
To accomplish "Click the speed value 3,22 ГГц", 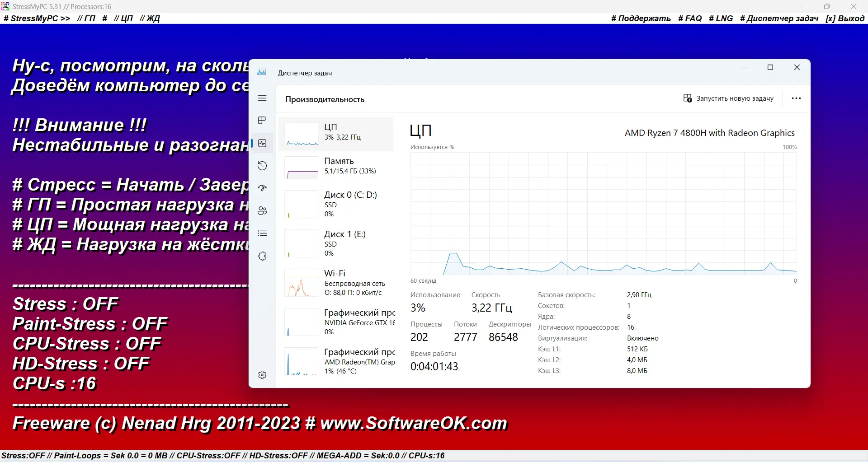I will [492, 308].
